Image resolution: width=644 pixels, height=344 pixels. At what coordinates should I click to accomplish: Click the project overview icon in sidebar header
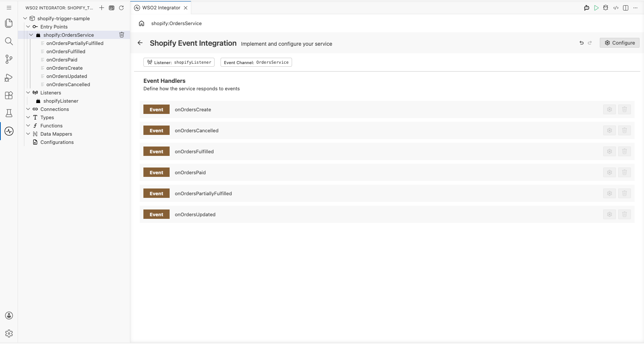(x=112, y=7)
